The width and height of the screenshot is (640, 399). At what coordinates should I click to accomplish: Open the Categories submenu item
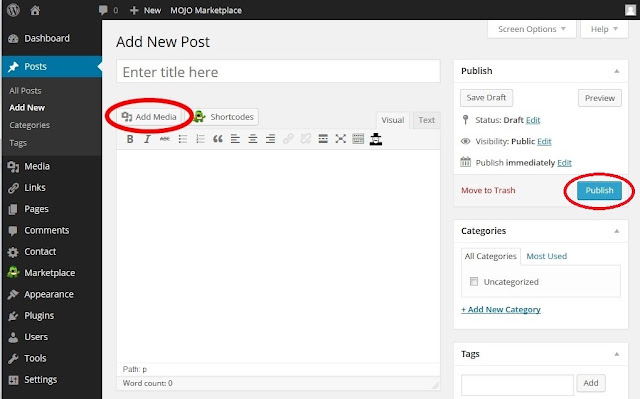(29, 125)
